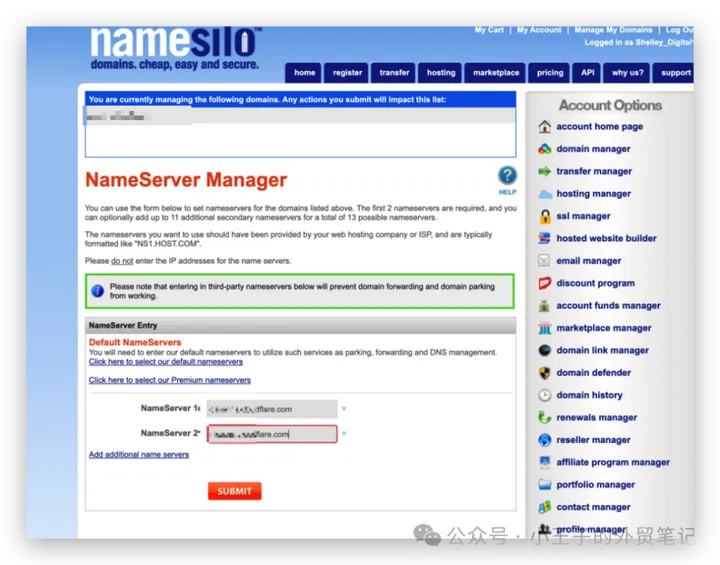Screen dimensions: 720x565
Task: Click the contact manager people icon
Action: [545, 507]
